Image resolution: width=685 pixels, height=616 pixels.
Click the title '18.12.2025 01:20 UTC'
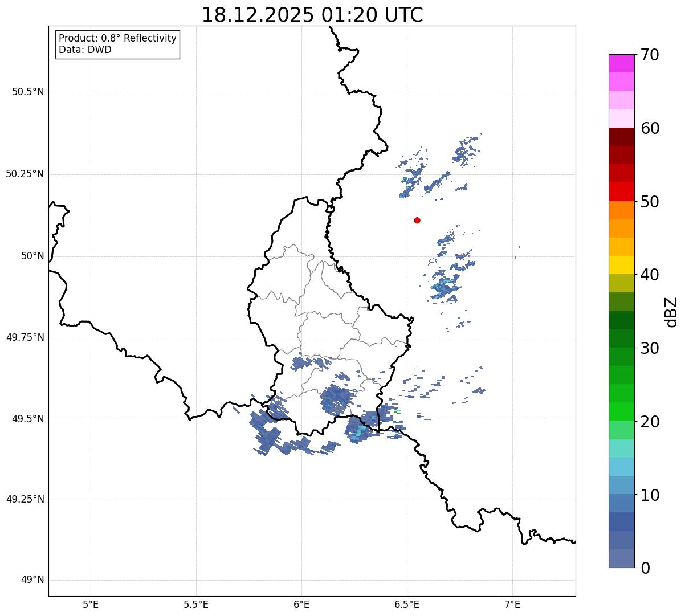tap(312, 15)
